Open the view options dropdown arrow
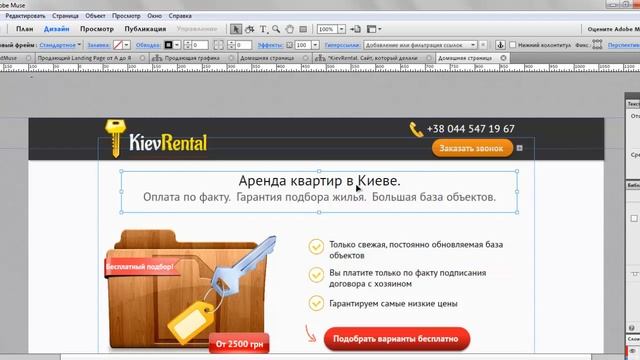 [x=380, y=29]
